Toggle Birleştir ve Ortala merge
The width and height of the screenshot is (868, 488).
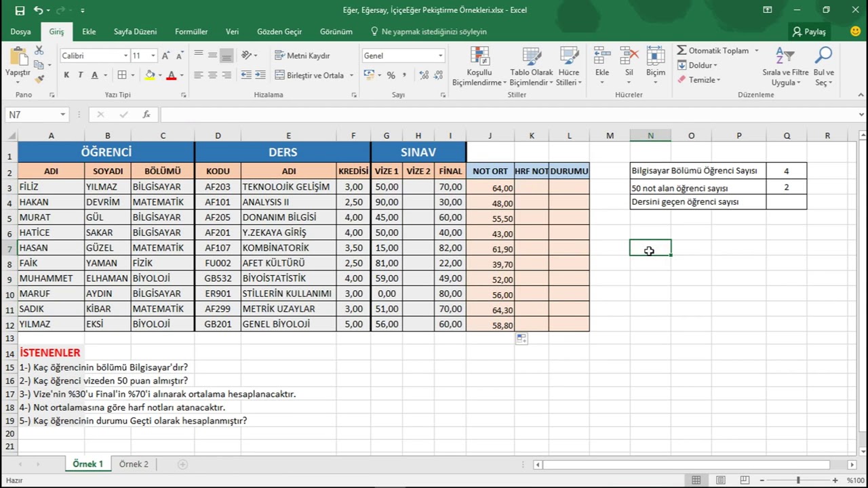pyautogui.click(x=309, y=75)
